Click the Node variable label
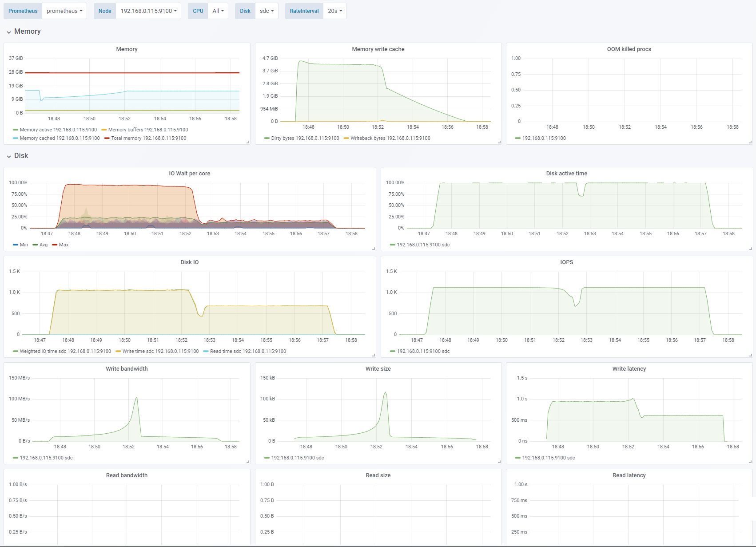756x550 pixels. tap(105, 11)
